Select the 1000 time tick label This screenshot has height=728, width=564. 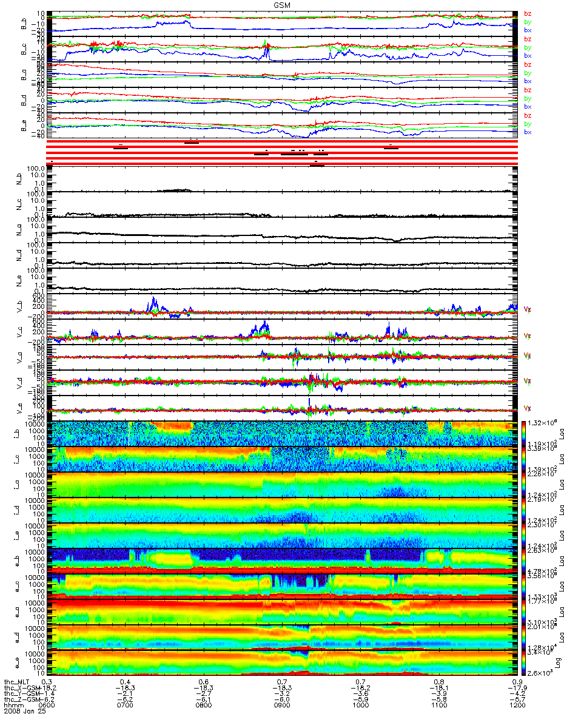click(x=360, y=706)
